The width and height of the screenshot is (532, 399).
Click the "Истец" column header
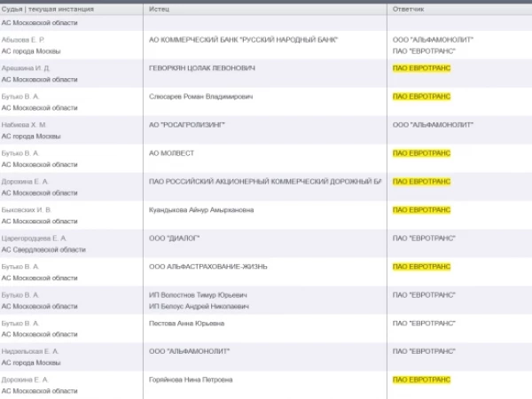pyautogui.click(x=159, y=9)
